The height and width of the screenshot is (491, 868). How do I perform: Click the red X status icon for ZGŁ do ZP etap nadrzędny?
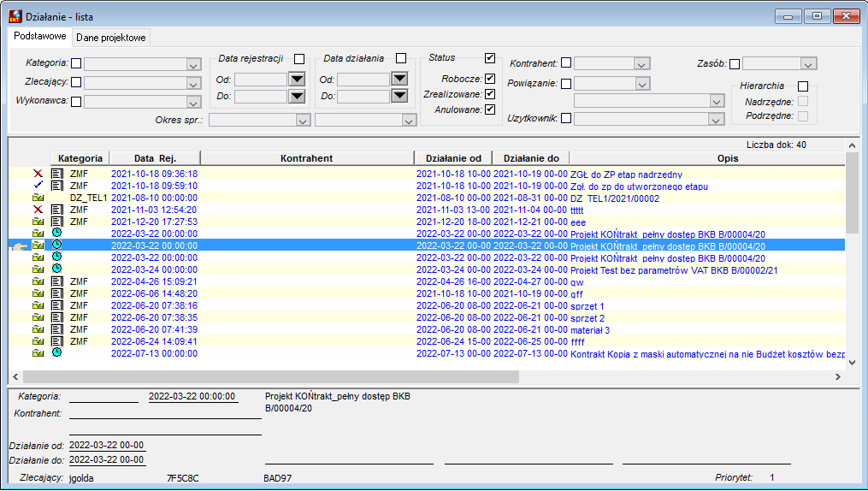click(x=38, y=174)
